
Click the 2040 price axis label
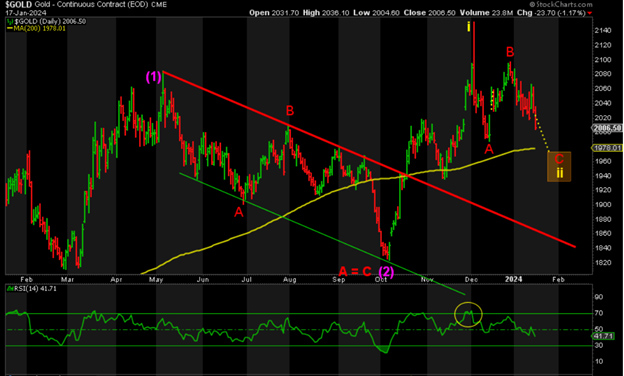point(602,103)
